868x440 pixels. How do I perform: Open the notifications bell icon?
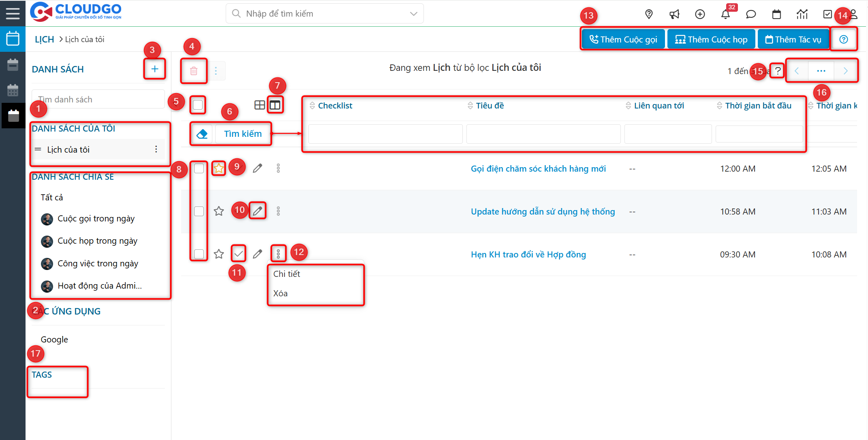point(726,13)
